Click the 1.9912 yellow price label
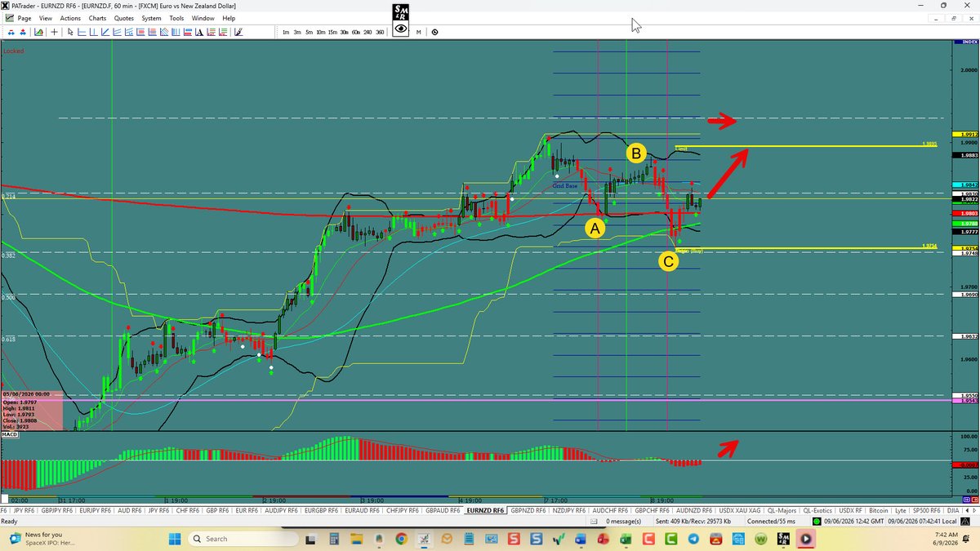 coord(965,134)
